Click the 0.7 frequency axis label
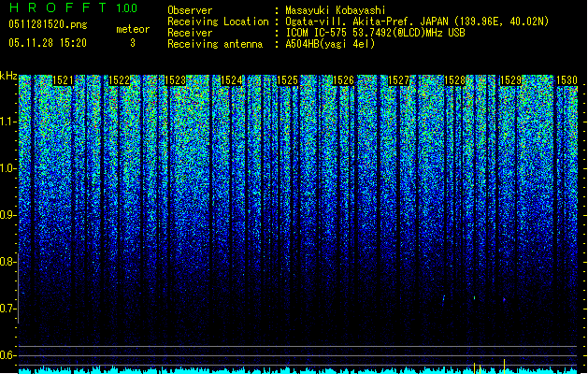 [x=8, y=309]
